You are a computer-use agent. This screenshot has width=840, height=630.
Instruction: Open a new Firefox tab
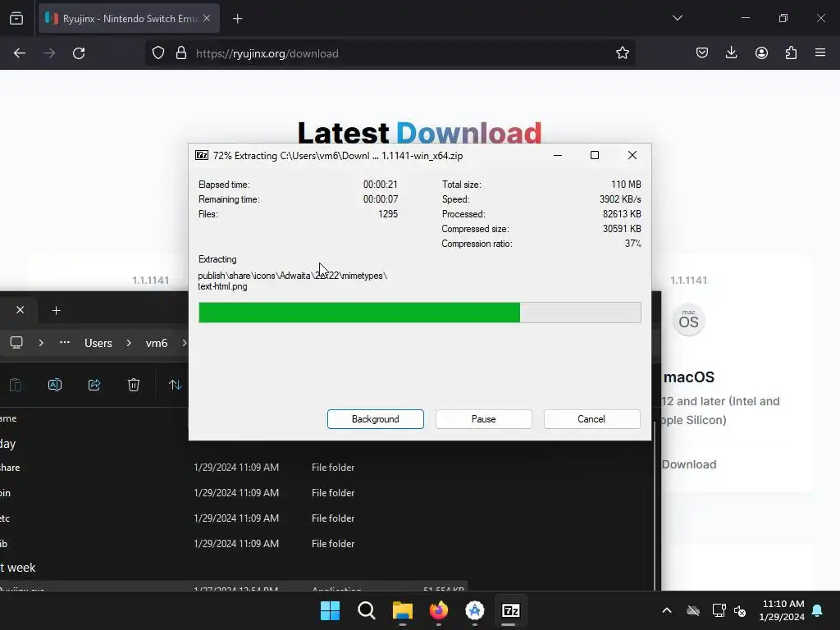pos(237,19)
